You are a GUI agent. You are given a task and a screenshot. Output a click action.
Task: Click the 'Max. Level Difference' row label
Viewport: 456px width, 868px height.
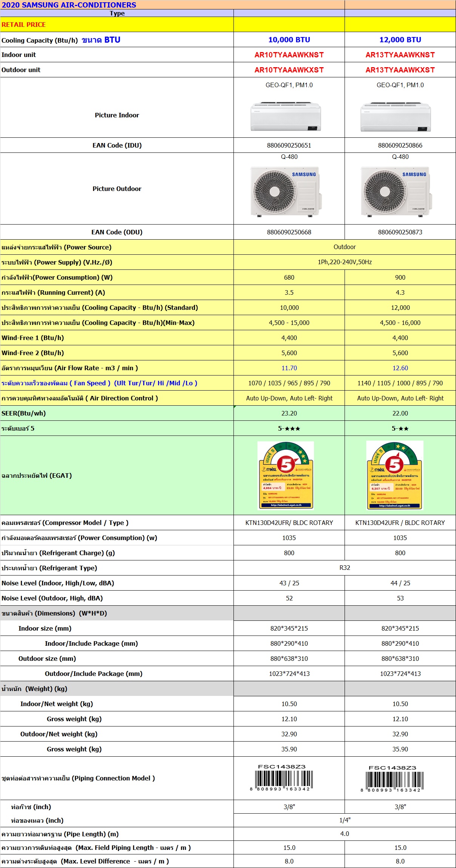pos(85,861)
